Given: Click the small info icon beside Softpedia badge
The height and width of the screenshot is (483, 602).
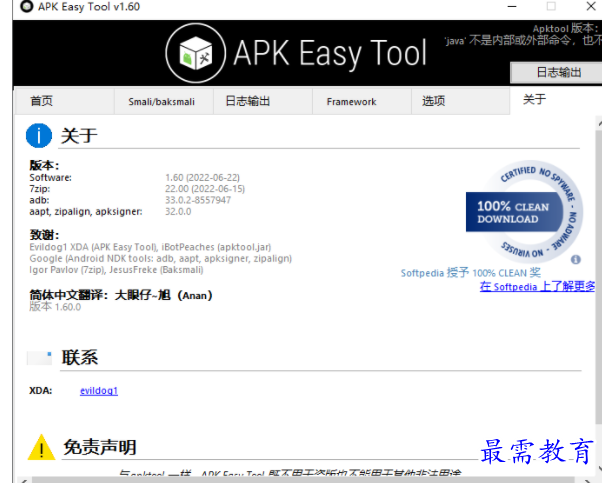Looking at the screenshot, I should coord(576,260).
